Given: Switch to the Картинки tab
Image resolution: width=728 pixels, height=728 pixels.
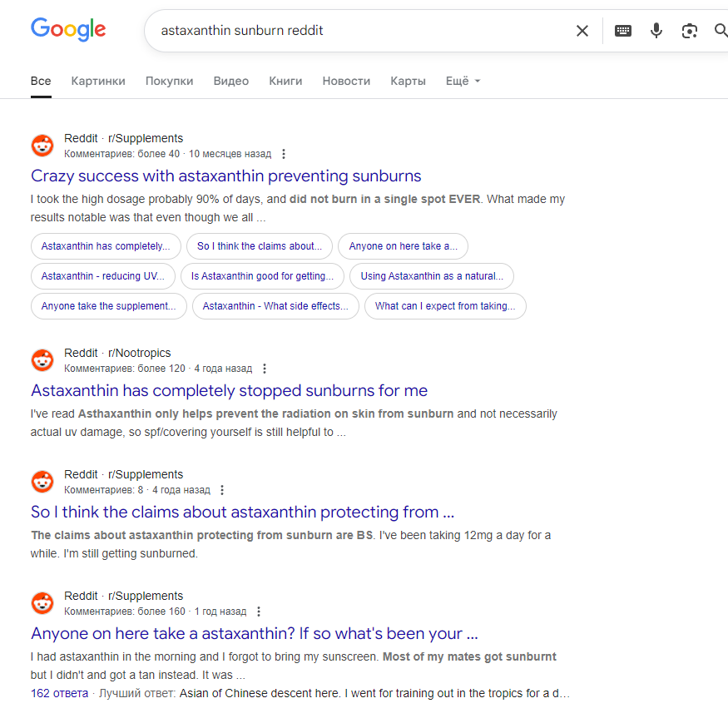Looking at the screenshot, I should tap(98, 81).
